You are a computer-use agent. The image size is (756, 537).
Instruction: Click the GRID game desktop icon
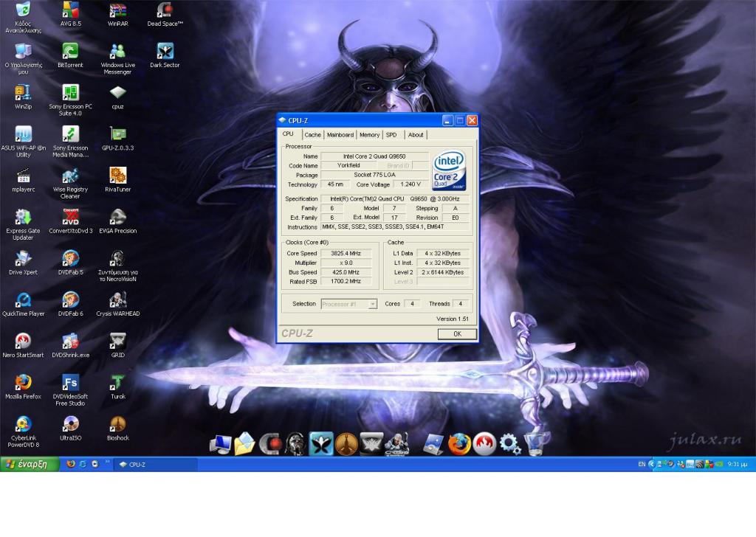point(117,344)
